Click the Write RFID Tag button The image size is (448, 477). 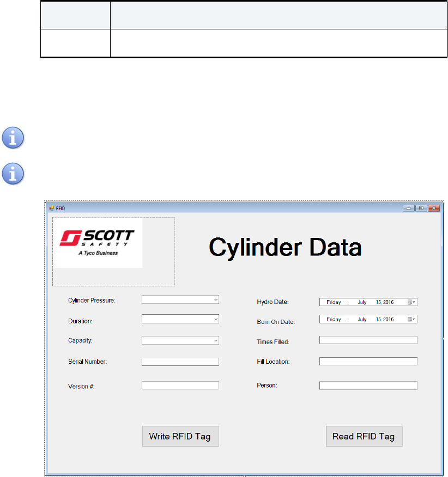180,436
